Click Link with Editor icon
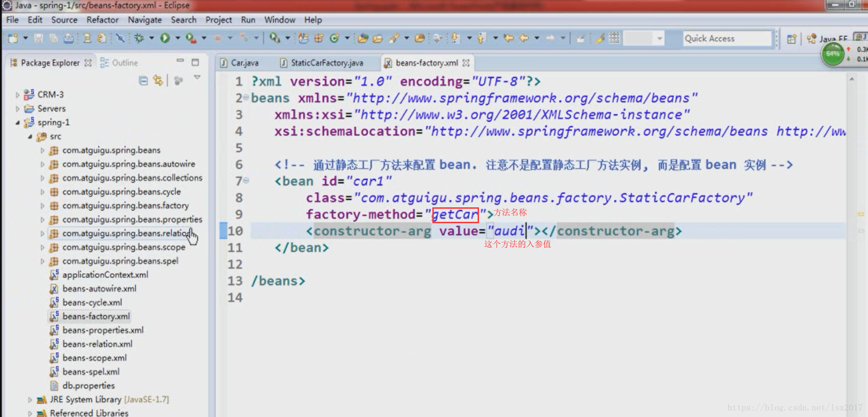This screenshot has height=417, width=868. coord(159,80)
